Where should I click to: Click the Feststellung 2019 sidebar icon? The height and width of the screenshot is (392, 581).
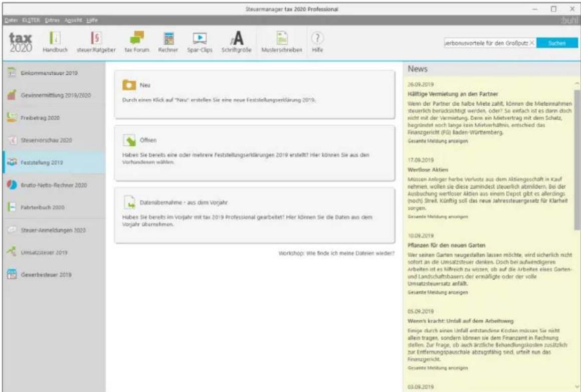click(x=12, y=162)
